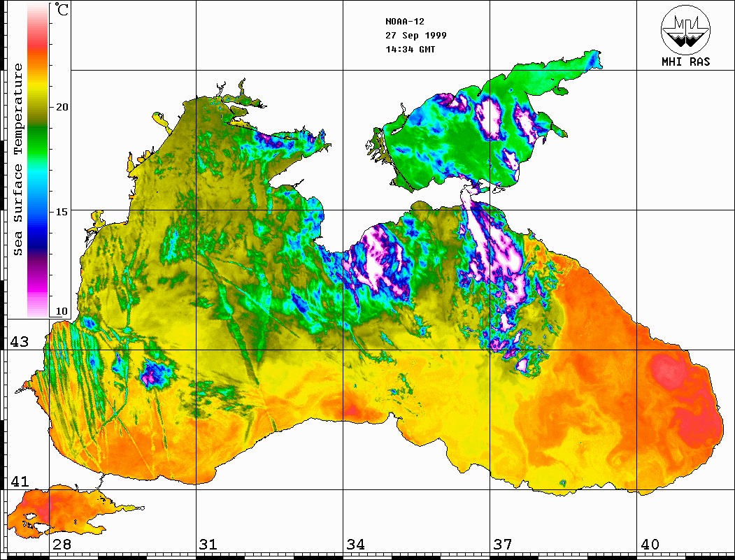
Task: Click the 10 degree scale label
Action: (62, 311)
